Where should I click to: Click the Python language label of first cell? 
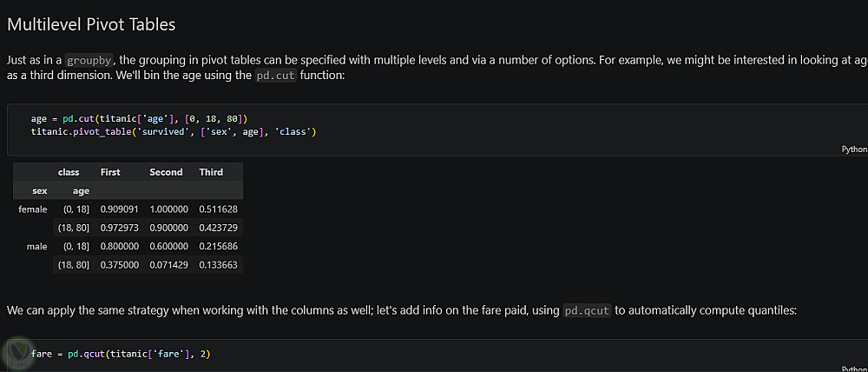tap(854, 149)
